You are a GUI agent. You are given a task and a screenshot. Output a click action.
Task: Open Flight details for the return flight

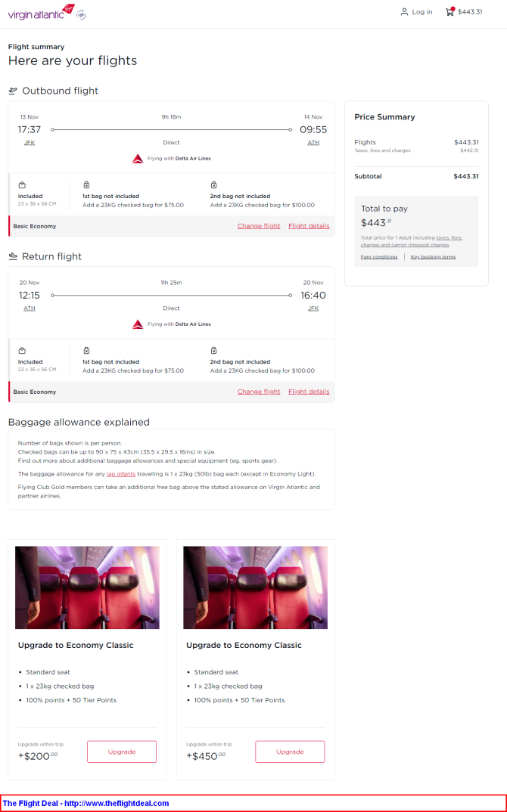309,392
